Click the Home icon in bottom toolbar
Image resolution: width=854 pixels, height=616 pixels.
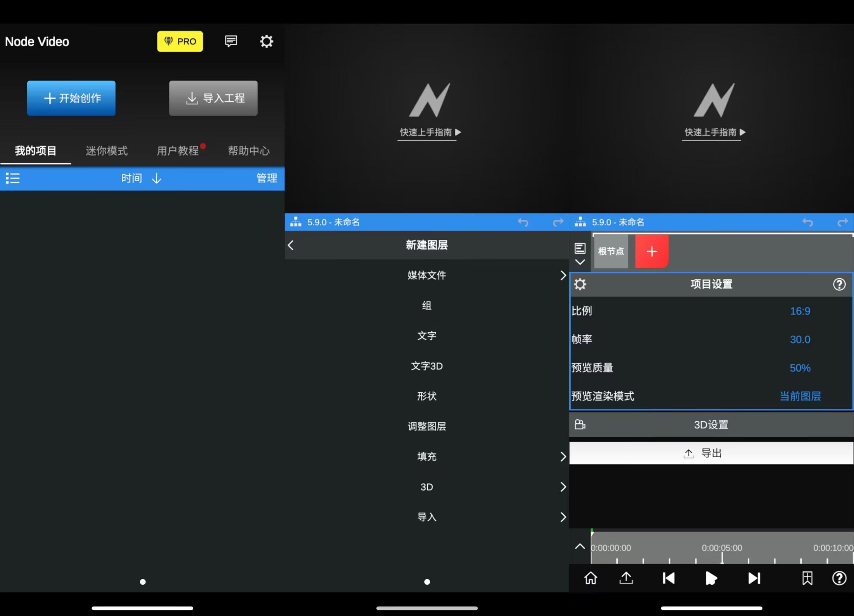click(x=590, y=578)
